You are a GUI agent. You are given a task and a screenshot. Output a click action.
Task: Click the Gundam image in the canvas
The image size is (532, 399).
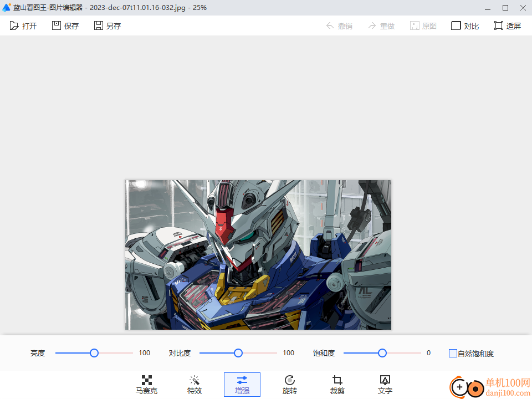pos(258,255)
